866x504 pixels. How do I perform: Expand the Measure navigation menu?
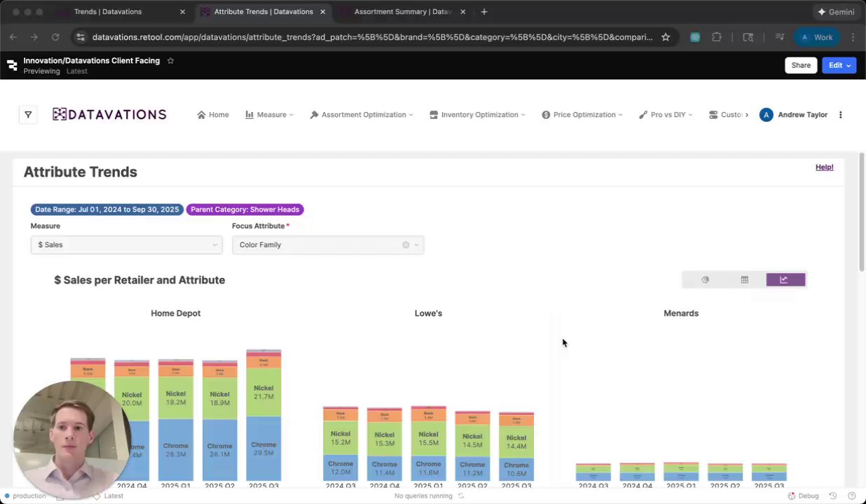[269, 115]
